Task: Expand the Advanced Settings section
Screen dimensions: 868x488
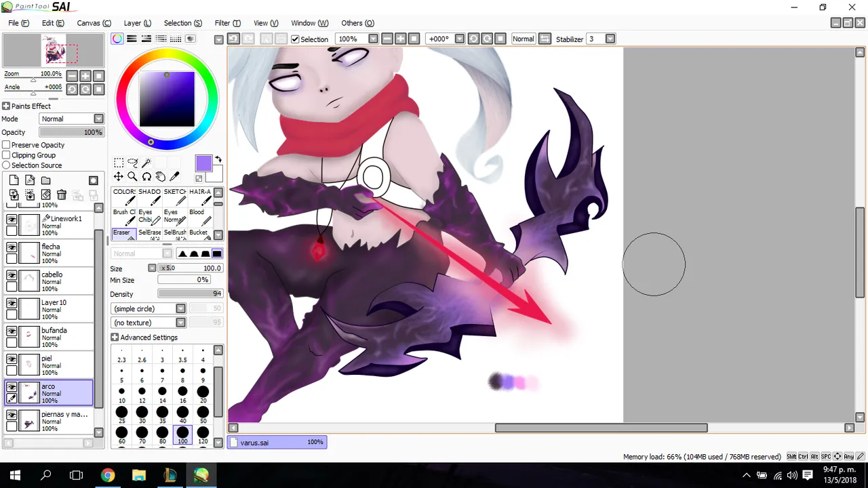Action: [x=115, y=338]
